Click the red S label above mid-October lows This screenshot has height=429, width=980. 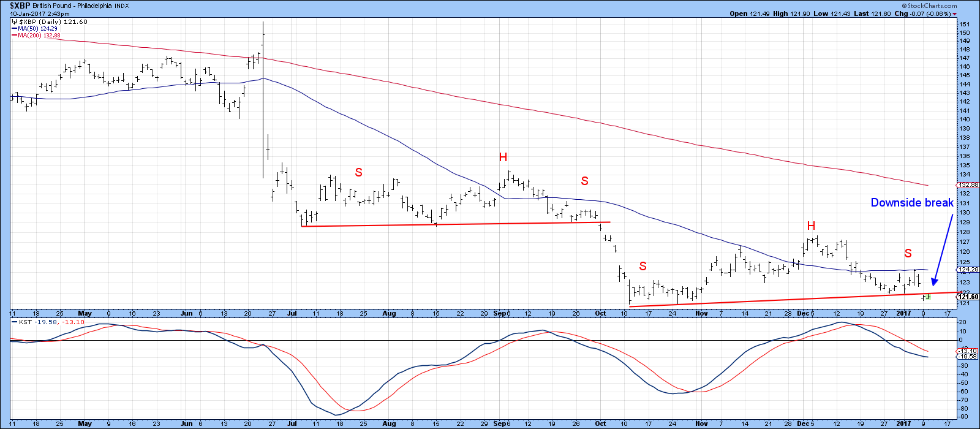(643, 266)
